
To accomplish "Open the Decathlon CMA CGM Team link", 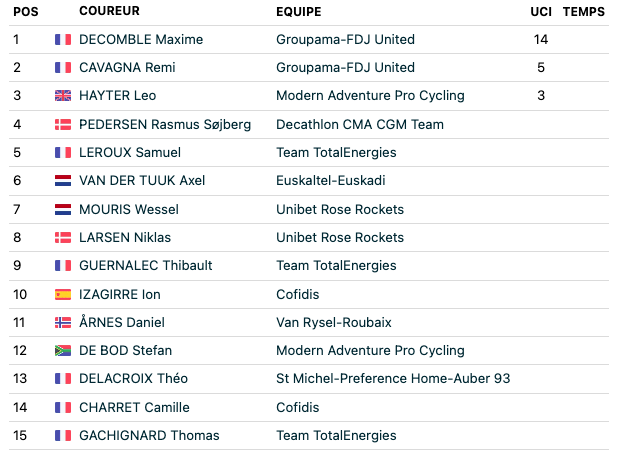I will [360, 124].
